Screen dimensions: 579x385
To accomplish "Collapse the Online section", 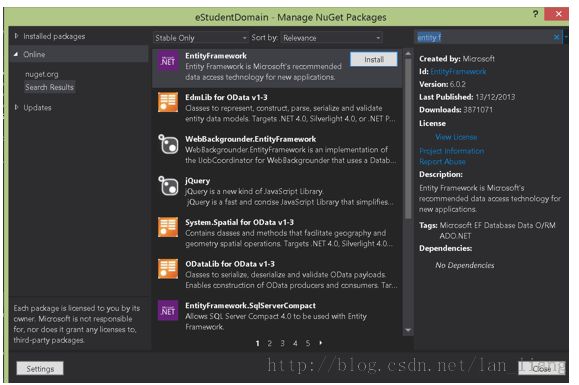I will [x=16, y=54].
